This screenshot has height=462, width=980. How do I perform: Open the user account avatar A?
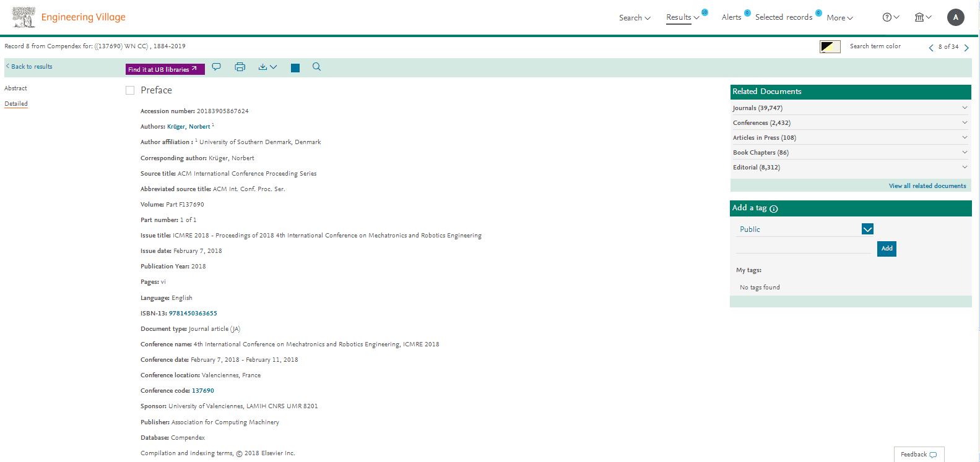point(956,17)
